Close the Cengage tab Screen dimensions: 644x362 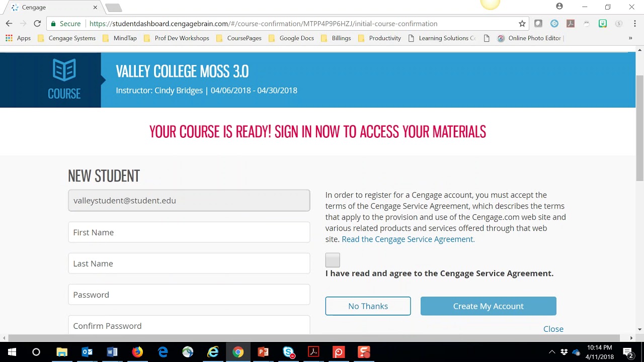point(95,8)
